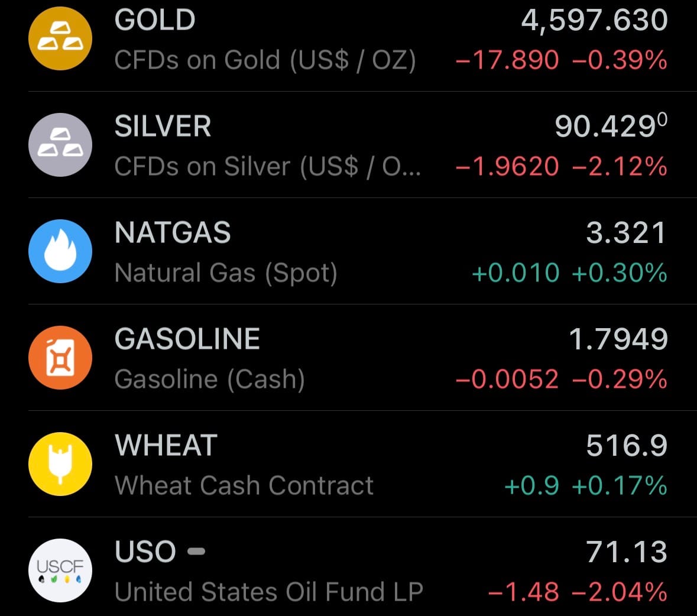This screenshot has width=697, height=616.
Task: Click USO change −2.04%
Action: (x=619, y=592)
